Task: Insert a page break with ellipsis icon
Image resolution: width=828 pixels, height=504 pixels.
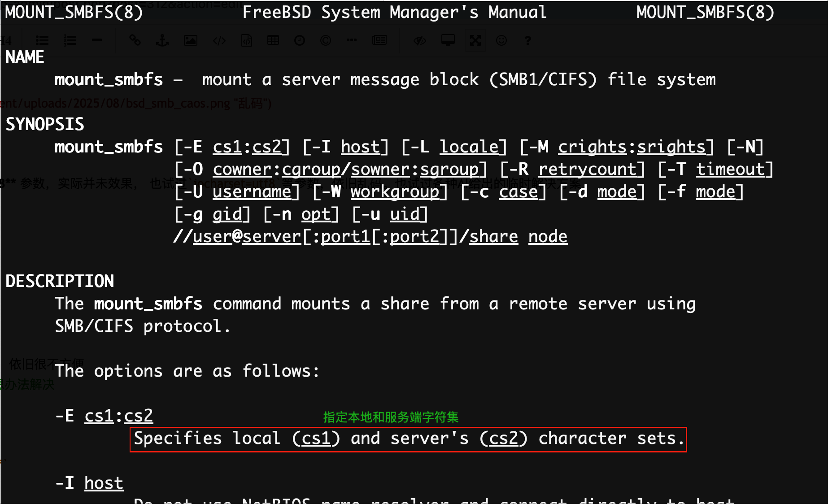Action: (352, 41)
